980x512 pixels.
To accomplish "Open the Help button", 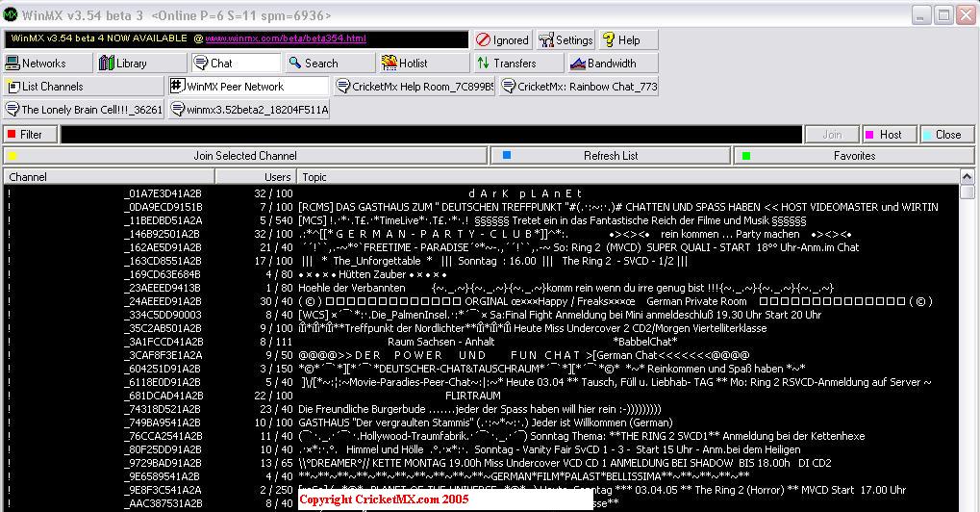I will pos(628,40).
